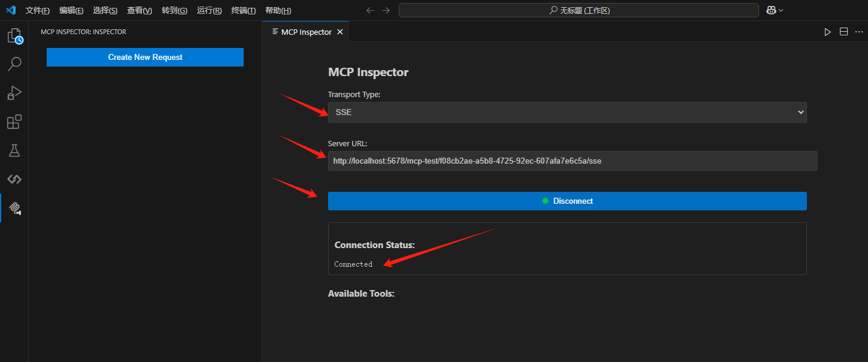Go forward with the right arrow

tap(386, 10)
